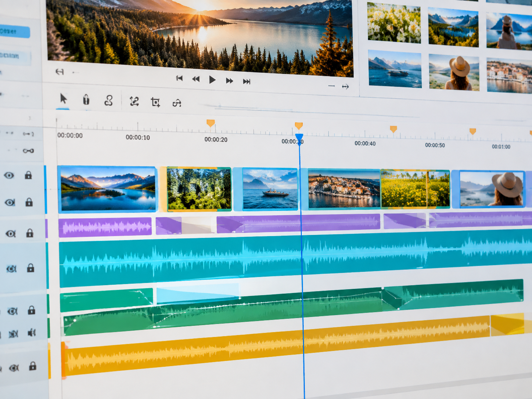The image size is (532, 399).
Task: Click the fast-forward button
Action: (229, 80)
